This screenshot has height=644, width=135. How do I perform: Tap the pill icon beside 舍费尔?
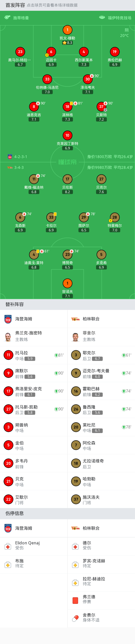coord(75,618)
